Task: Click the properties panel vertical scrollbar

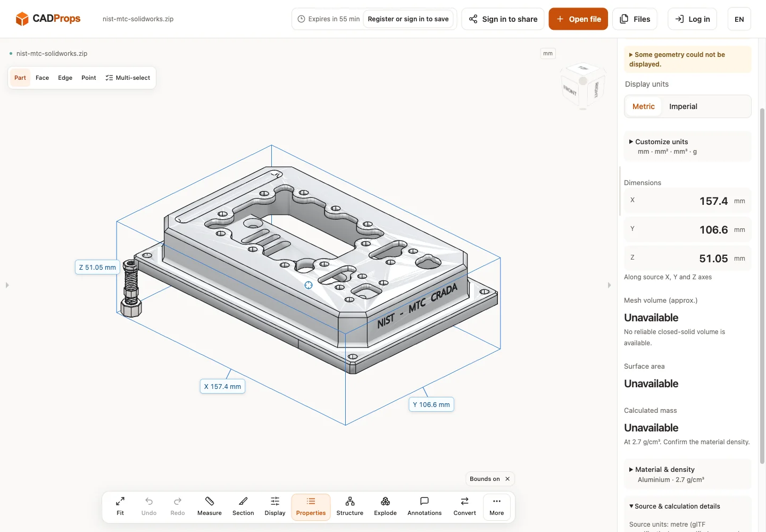Action: pos(762,285)
